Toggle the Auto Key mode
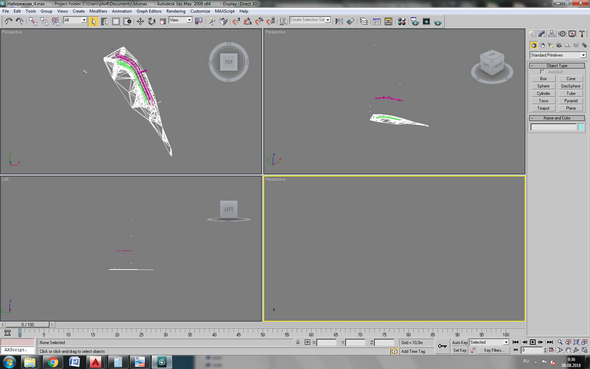 (459, 342)
